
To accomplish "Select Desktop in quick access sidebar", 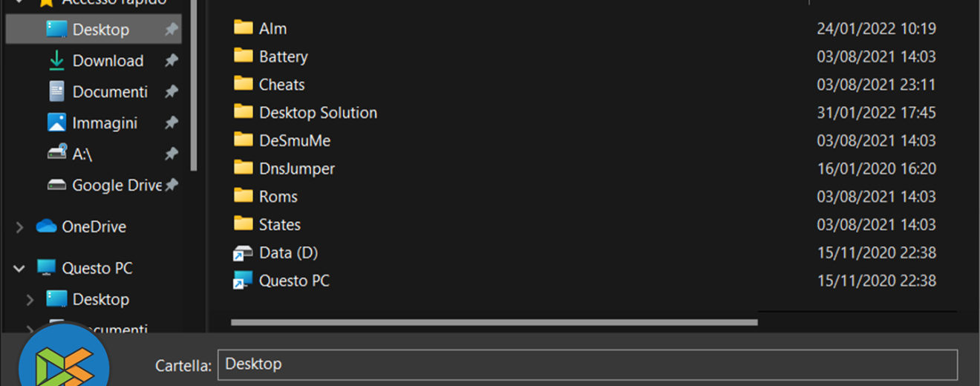I will pyautogui.click(x=100, y=30).
